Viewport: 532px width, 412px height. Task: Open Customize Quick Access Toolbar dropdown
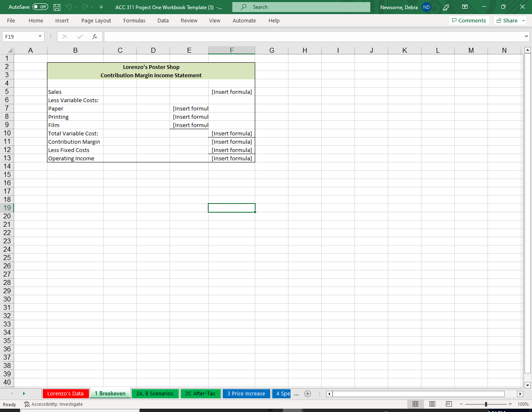tap(101, 7)
